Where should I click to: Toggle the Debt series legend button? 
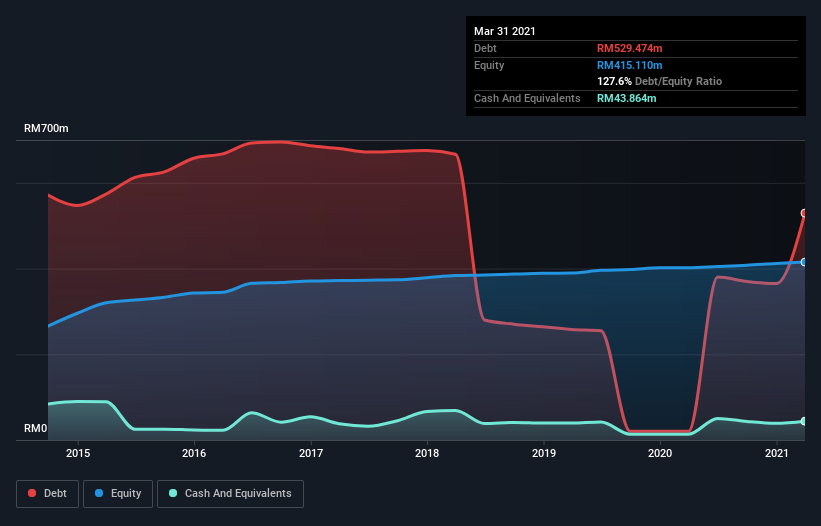(x=48, y=494)
